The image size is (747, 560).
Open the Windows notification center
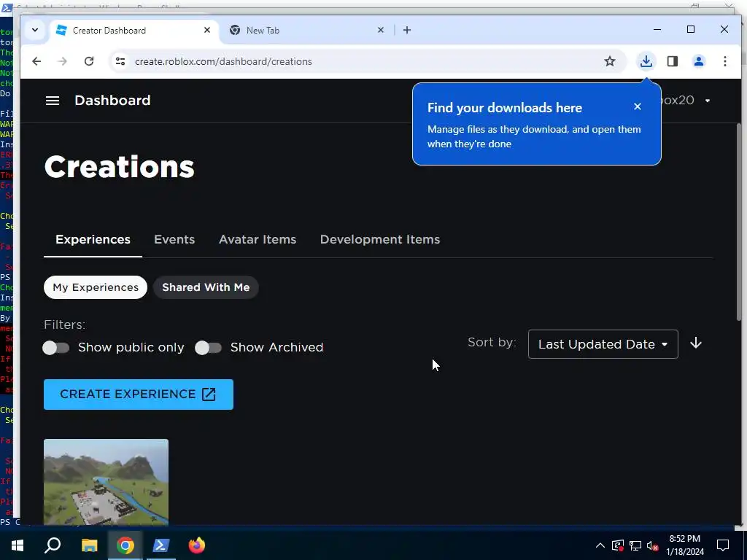[x=723, y=545]
